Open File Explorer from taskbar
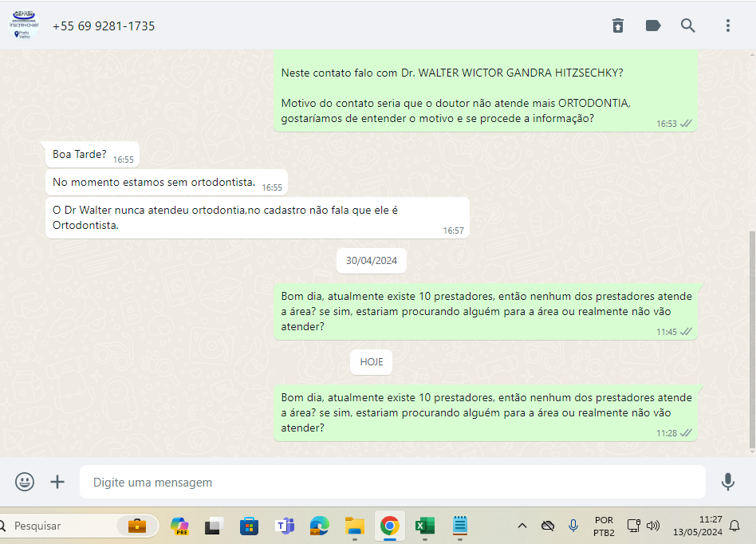756x544 pixels. pos(355,526)
